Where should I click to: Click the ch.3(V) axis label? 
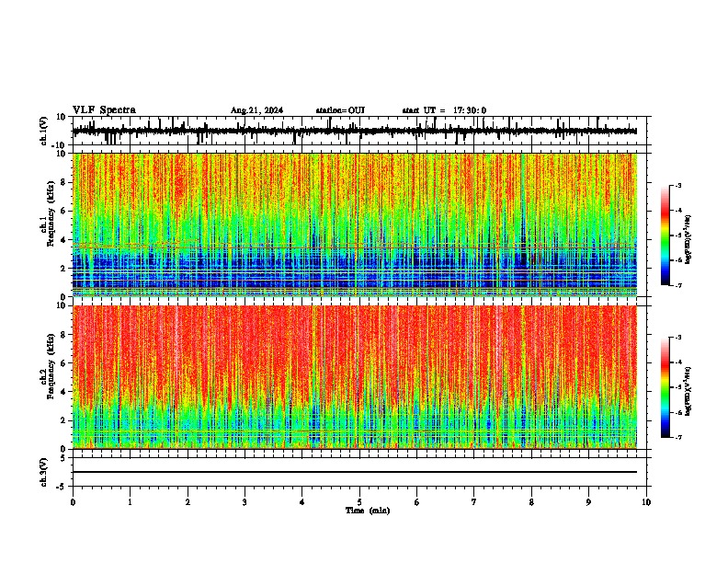[44, 472]
